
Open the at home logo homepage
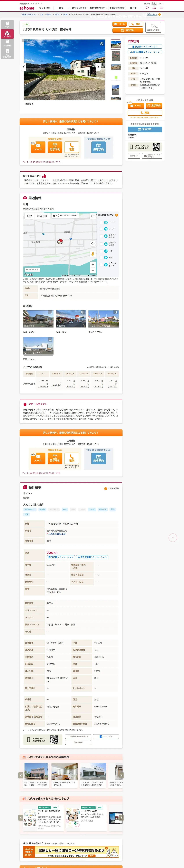tap(27, 8)
